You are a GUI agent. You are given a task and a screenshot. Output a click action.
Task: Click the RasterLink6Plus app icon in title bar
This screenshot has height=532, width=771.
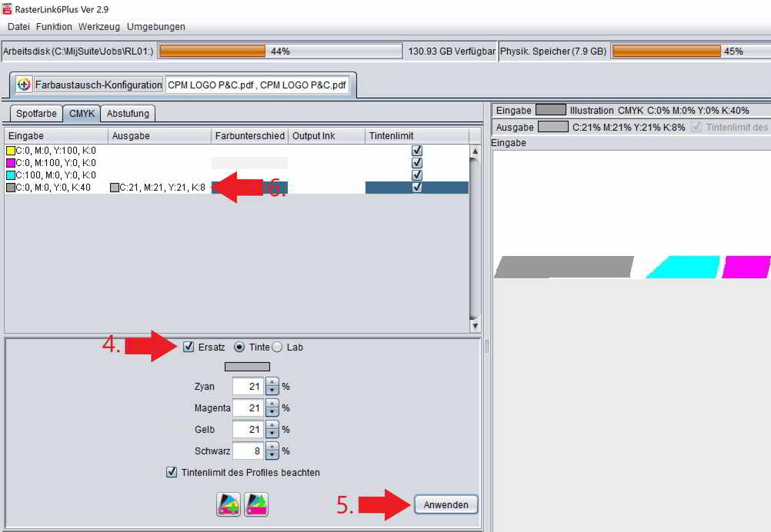point(7,8)
